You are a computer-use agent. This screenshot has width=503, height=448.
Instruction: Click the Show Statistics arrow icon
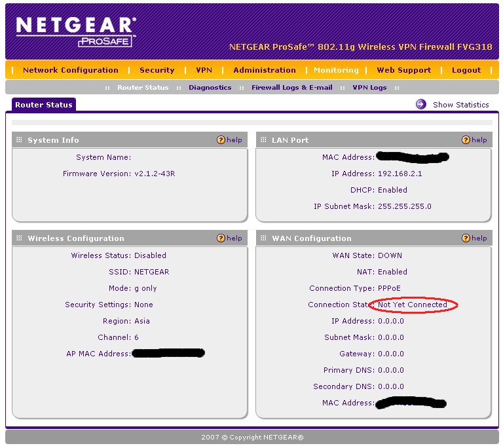click(x=421, y=104)
